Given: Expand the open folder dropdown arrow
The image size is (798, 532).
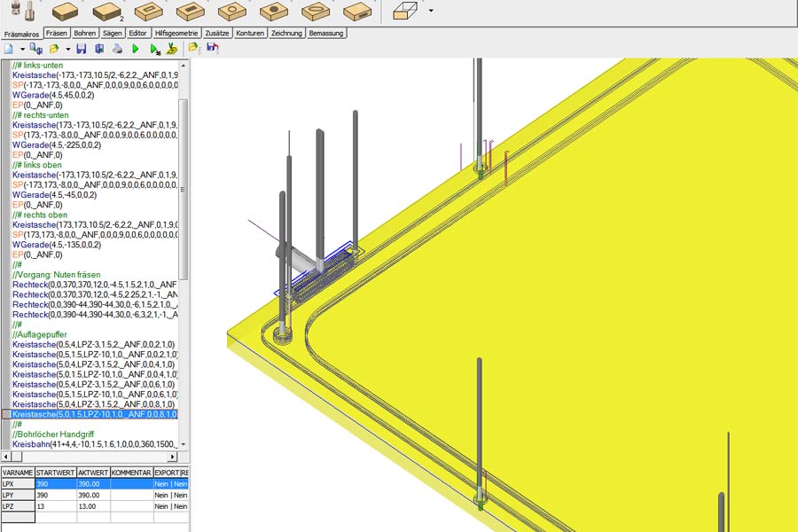Looking at the screenshot, I should [x=67, y=50].
